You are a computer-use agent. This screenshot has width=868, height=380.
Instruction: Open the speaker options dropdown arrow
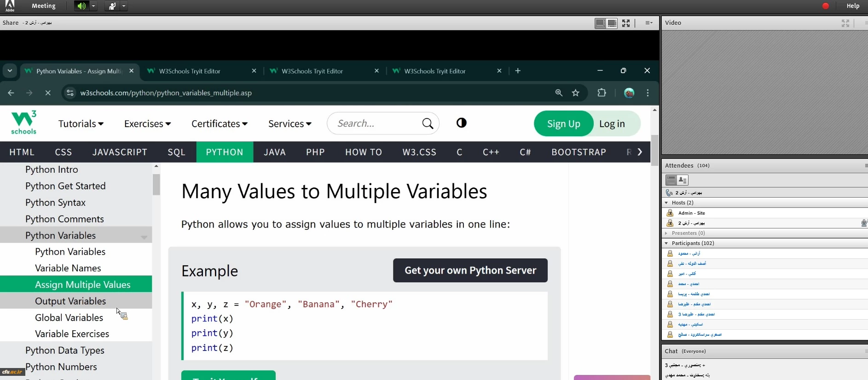coord(93,6)
